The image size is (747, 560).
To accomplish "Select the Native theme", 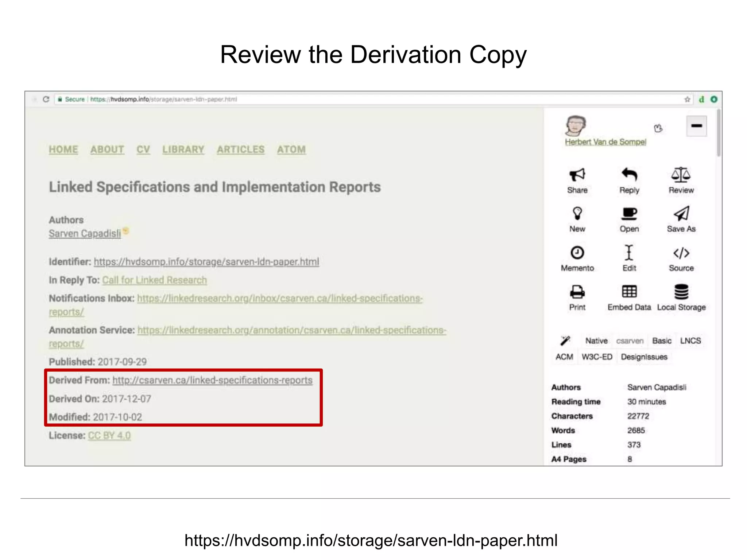I will [596, 341].
